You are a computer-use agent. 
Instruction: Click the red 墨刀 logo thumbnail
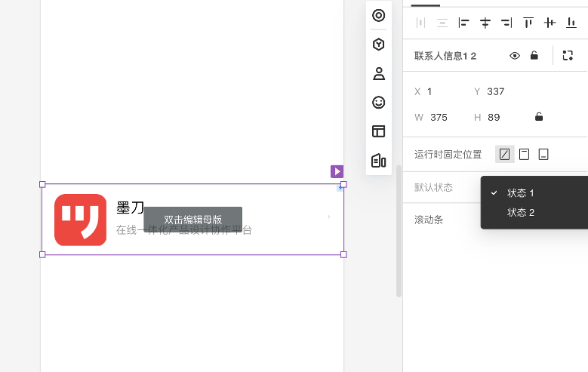pos(81,220)
